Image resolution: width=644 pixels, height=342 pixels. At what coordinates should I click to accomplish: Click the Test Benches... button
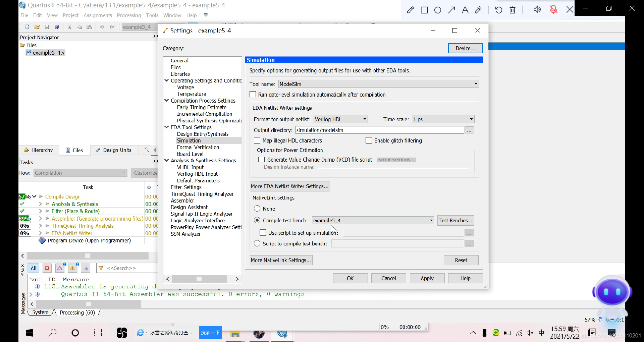coord(455,220)
